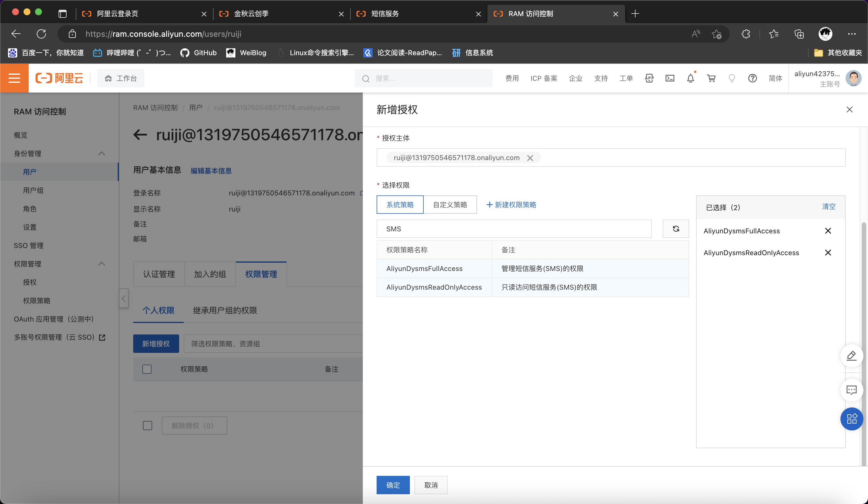Open the notifications bell icon

coord(690,78)
